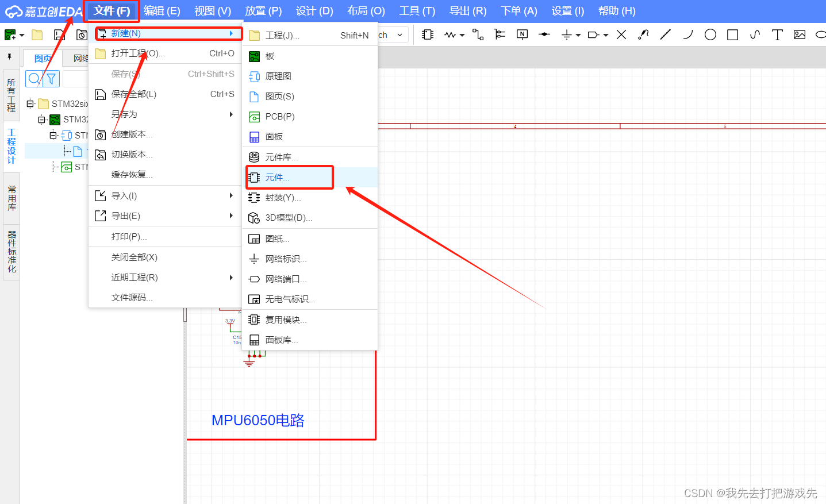The image size is (826, 504).
Task: Click the no-connect X flag icon
Action: [621, 34]
